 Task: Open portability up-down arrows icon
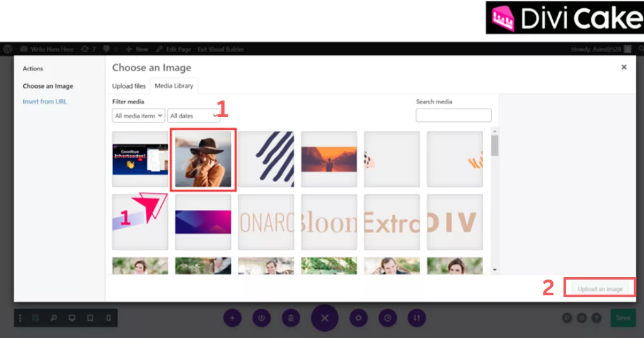[x=417, y=318]
